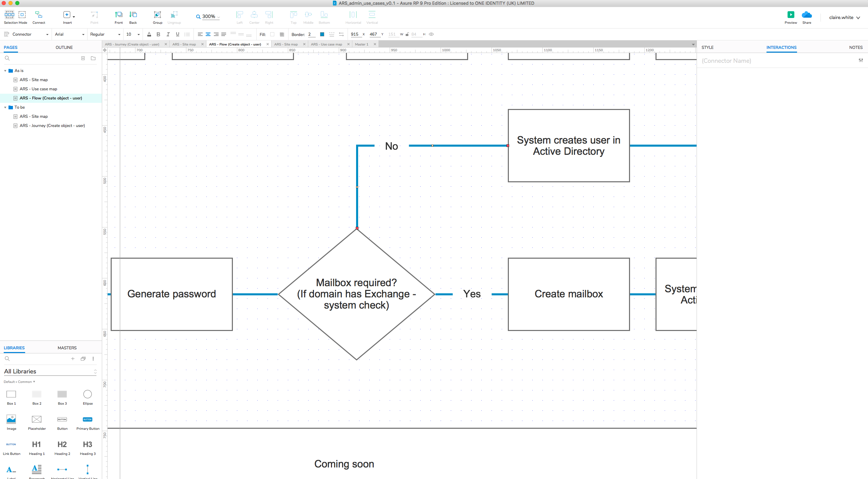
Task: Open the arrow style icon
Action: point(341,34)
